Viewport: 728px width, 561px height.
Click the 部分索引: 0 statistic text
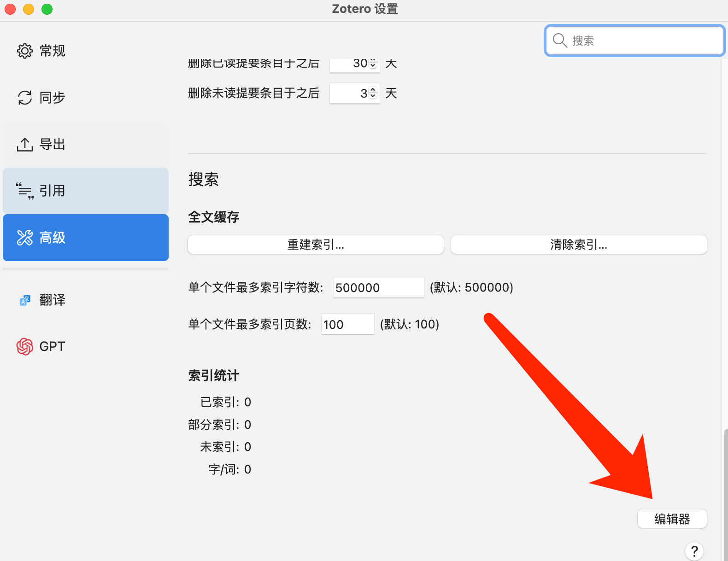click(220, 425)
